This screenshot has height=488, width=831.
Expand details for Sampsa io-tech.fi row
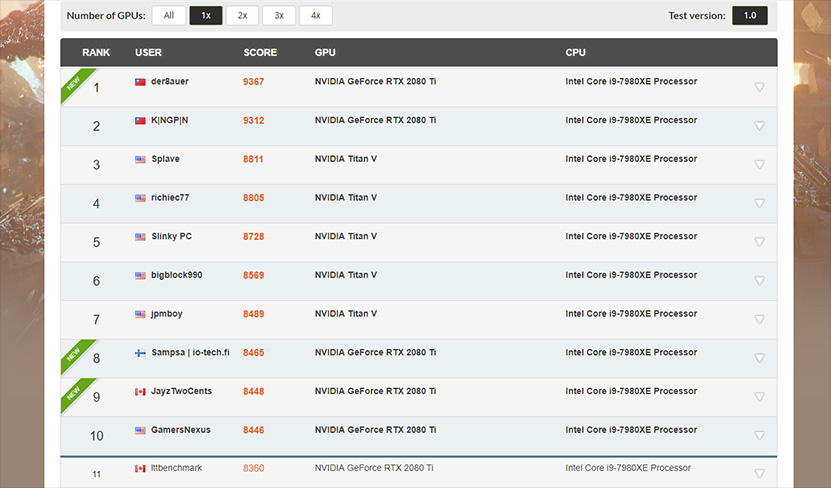(759, 358)
